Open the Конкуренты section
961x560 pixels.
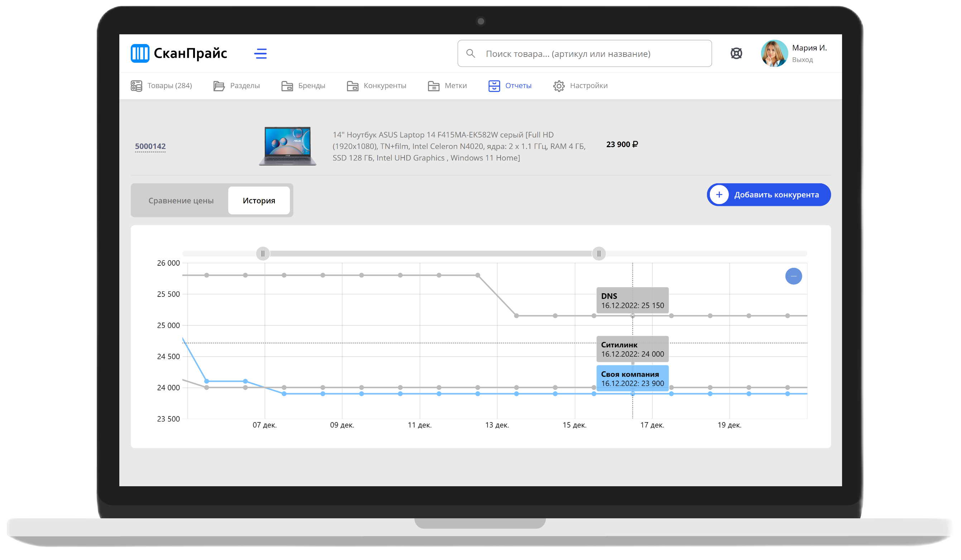coord(376,86)
